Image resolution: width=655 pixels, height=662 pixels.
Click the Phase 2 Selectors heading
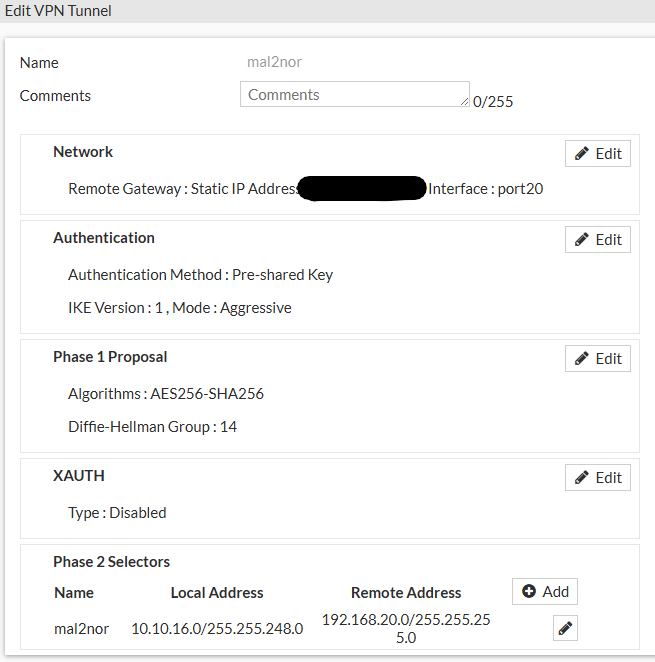[112, 562]
